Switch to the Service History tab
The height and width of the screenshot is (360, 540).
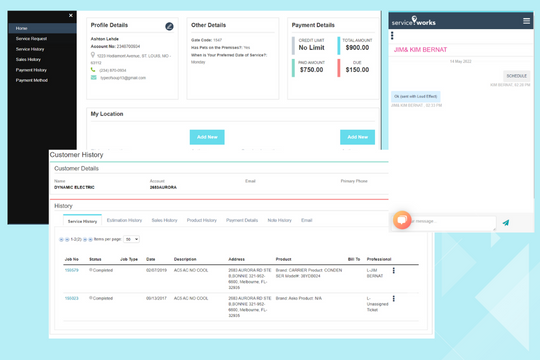[82, 221]
